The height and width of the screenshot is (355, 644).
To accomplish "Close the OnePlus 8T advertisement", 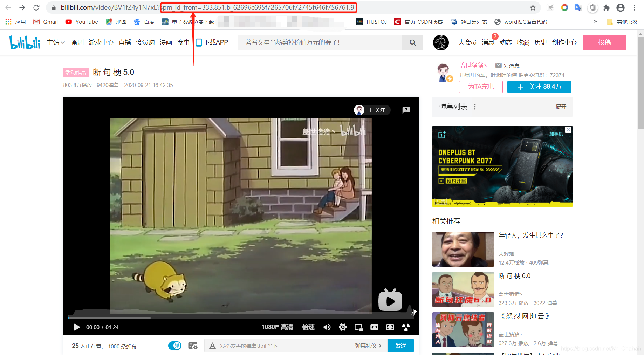I will [x=568, y=130].
